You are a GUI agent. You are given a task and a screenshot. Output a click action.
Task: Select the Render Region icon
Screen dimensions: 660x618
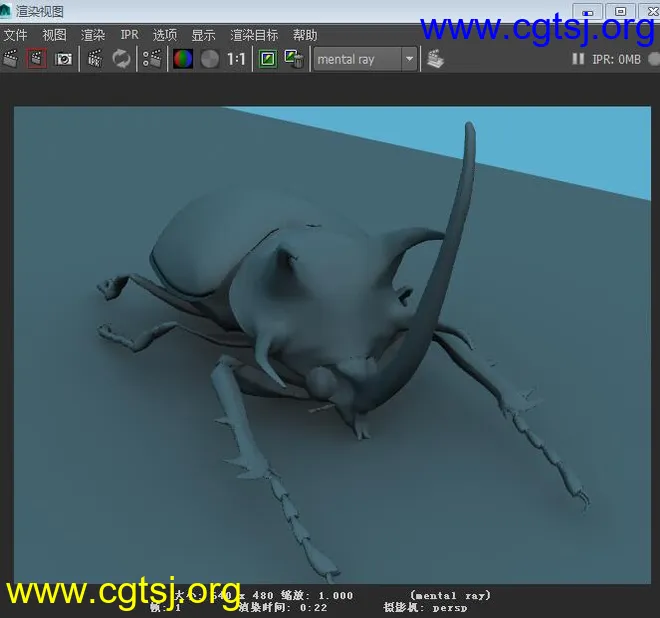pyautogui.click(x=37, y=59)
